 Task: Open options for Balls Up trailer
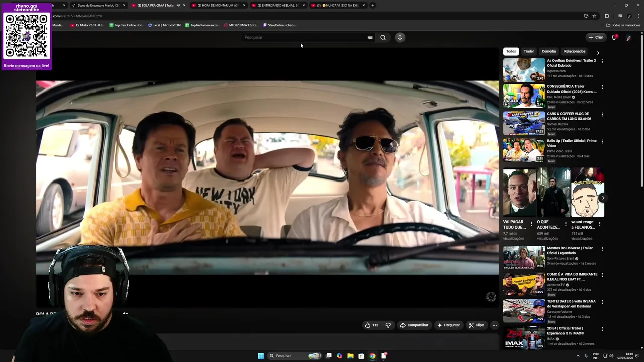602,142
